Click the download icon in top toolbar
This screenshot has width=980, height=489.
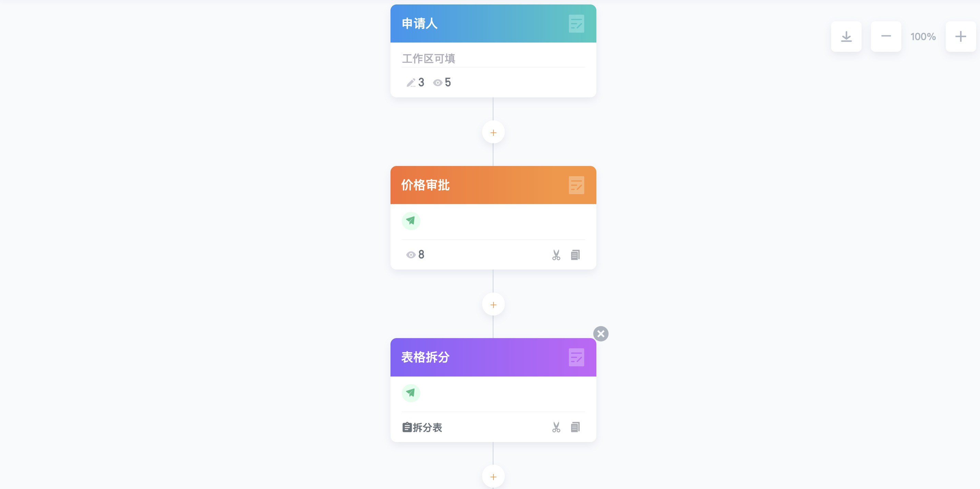click(x=846, y=36)
